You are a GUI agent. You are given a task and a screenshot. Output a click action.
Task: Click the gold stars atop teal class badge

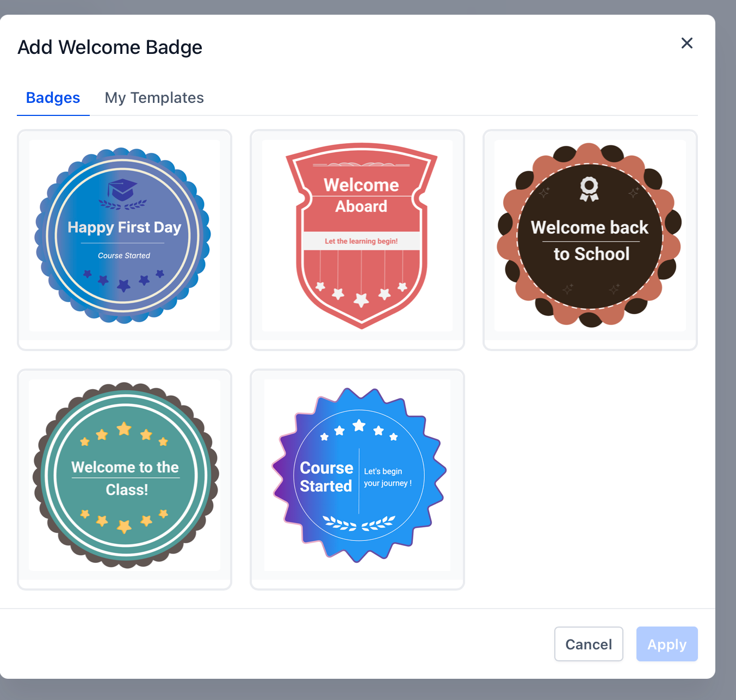tap(124, 434)
